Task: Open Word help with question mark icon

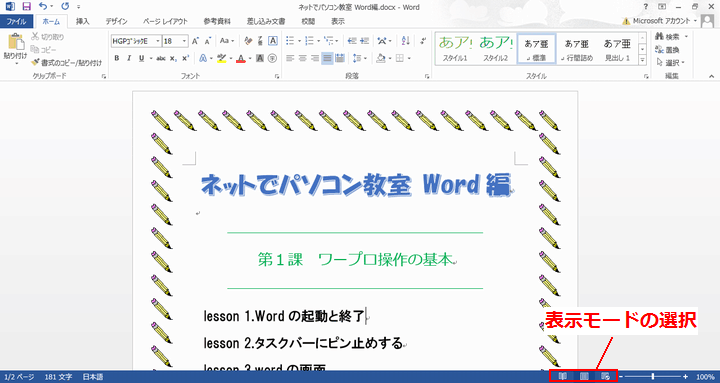Action: pos(646,6)
